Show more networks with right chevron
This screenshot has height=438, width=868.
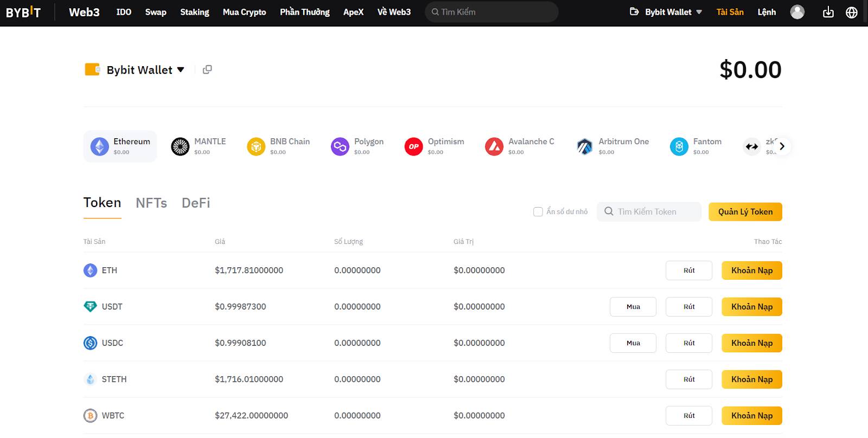pos(782,146)
